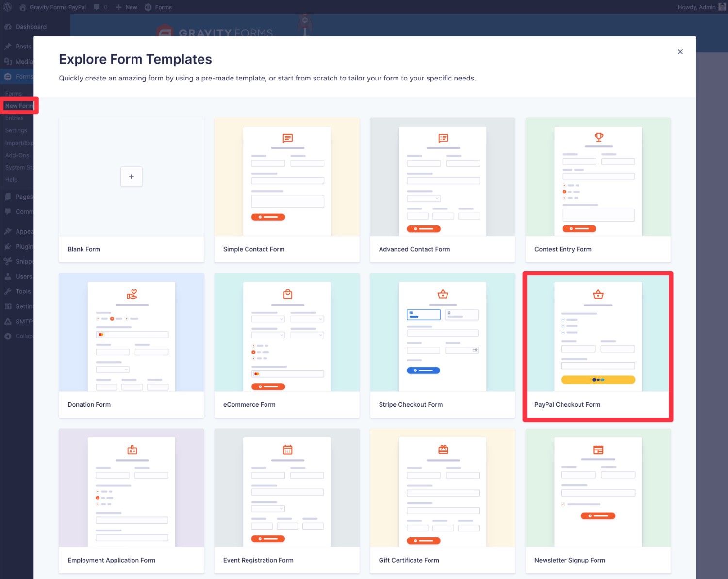Click the plus New icon in admin bar
This screenshot has width=728, height=579.
click(118, 7)
